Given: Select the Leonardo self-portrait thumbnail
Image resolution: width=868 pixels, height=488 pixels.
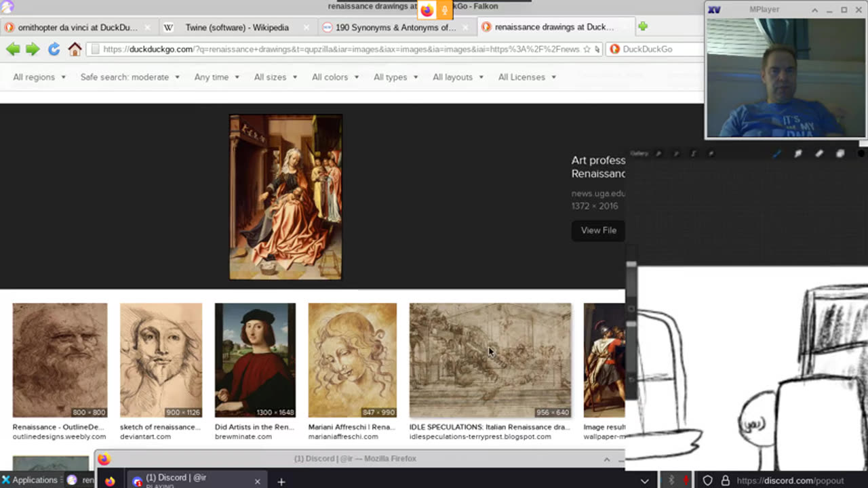Looking at the screenshot, I should point(60,360).
